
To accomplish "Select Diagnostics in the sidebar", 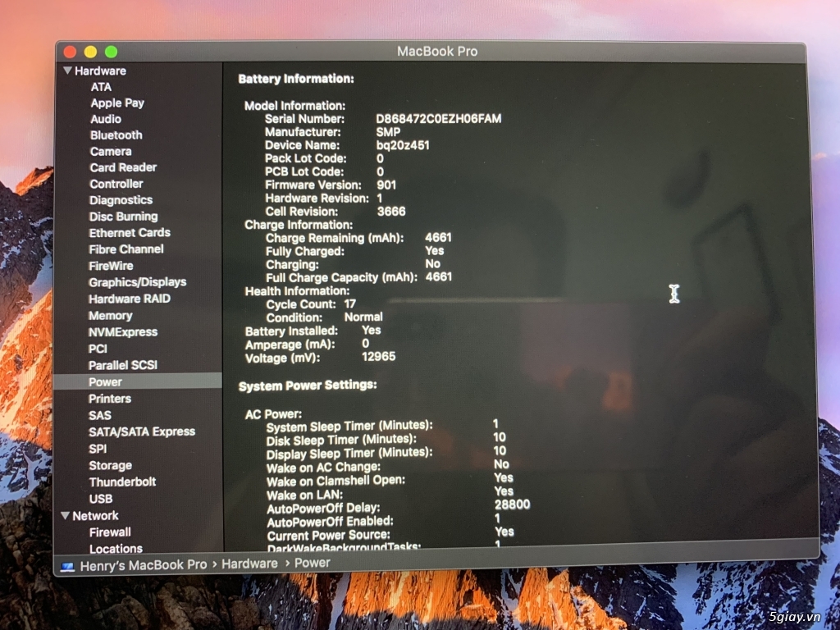I will coord(121,200).
